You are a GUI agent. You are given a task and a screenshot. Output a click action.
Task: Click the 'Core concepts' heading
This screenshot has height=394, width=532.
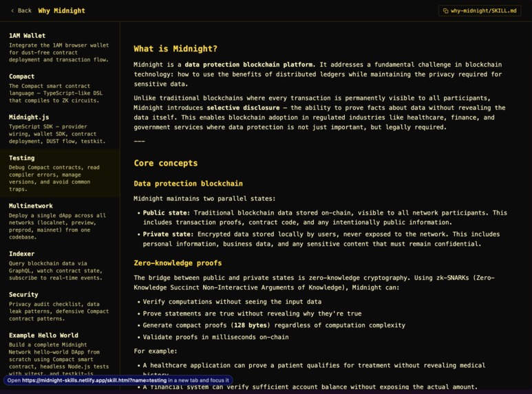pos(166,163)
